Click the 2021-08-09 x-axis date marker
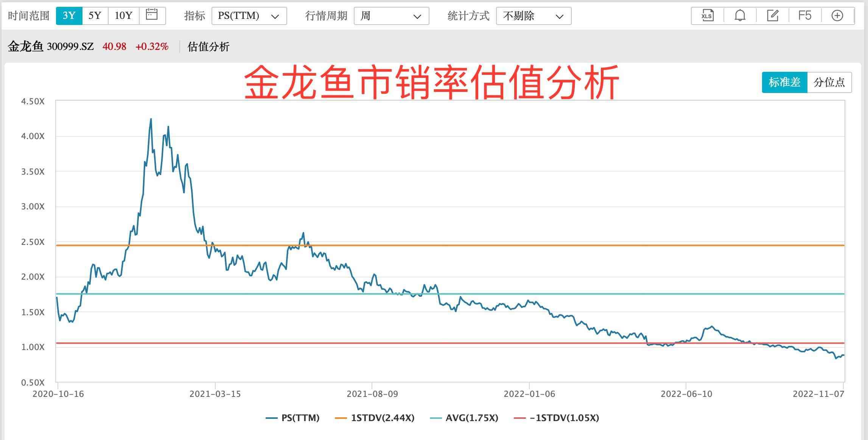The image size is (868, 440). [x=372, y=394]
